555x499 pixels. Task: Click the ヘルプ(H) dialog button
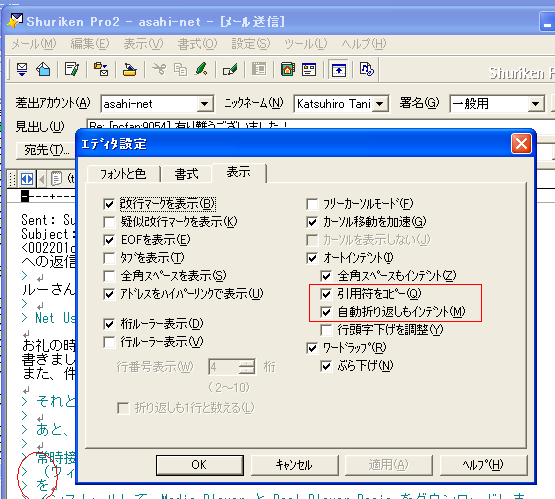pos(484,465)
